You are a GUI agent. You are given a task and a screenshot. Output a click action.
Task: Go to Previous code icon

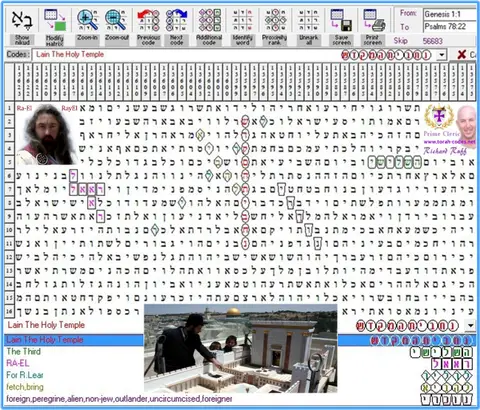[x=148, y=20]
